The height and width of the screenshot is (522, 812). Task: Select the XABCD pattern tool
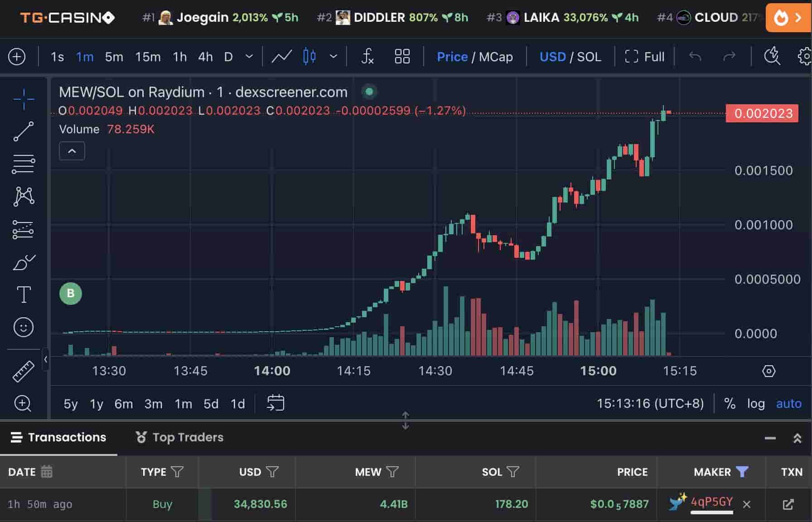24,196
